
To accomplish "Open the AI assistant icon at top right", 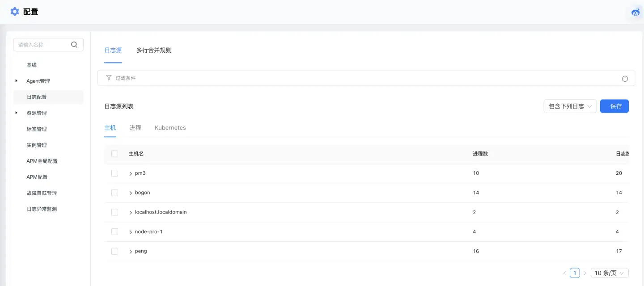I will pyautogui.click(x=636, y=12).
